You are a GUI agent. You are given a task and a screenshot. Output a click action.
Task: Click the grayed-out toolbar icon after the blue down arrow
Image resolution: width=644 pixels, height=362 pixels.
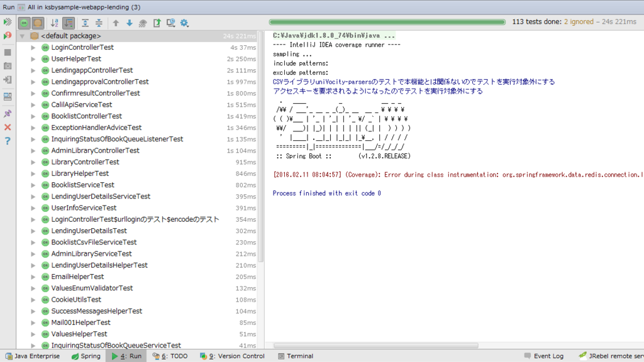click(143, 23)
